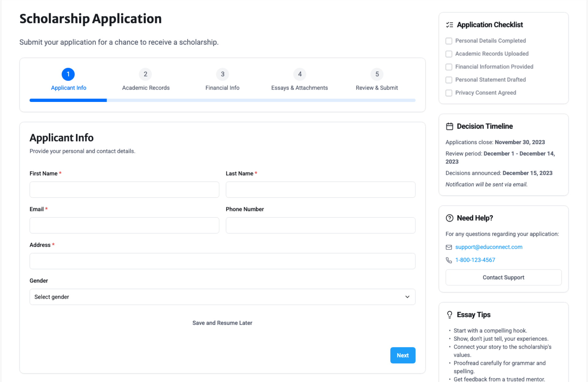The image size is (588, 382).
Task: Click the phone icon beside support number
Action: click(x=449, y=260)
